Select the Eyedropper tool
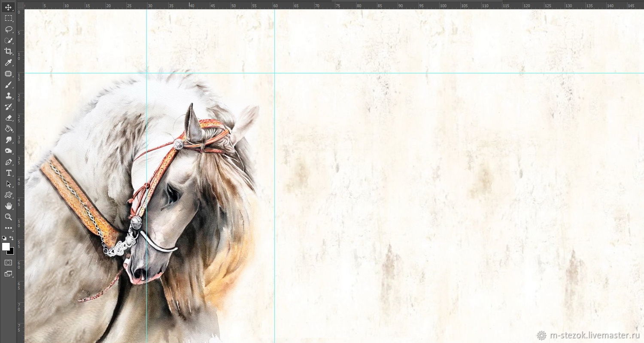644x343 pixels. click(8, 63)
